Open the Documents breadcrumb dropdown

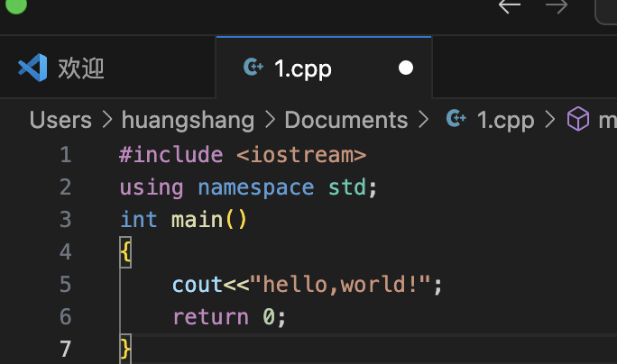(x=346, y=120)
